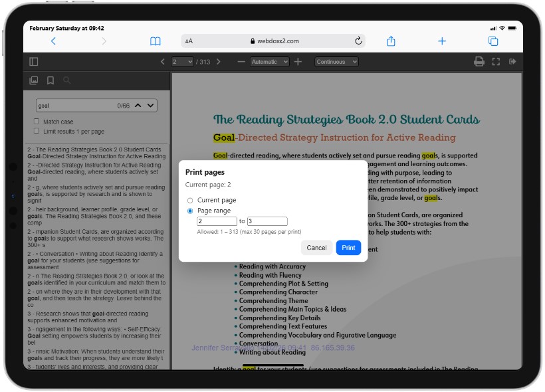This screenshot has width=545, height=392.
Task: Click the blue Print button
Action: point(348,247)
